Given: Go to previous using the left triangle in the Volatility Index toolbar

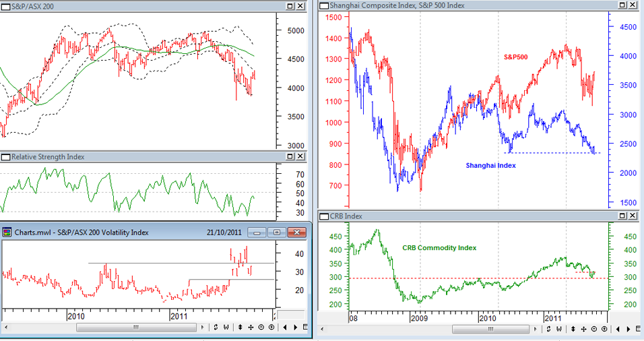Looking at the screenshot, I should (285, 328).
